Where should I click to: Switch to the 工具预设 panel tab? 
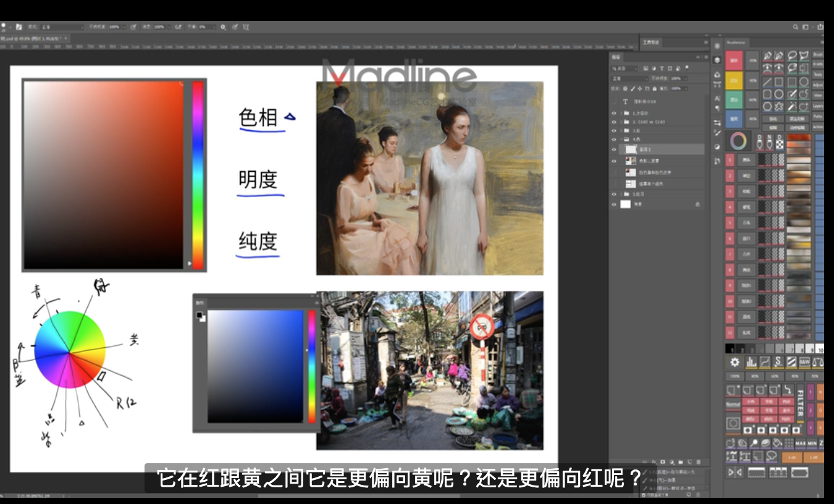pos(651,42)
